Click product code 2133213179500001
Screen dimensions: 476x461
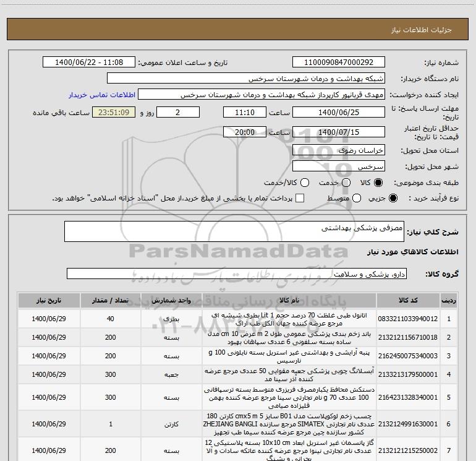408,374
